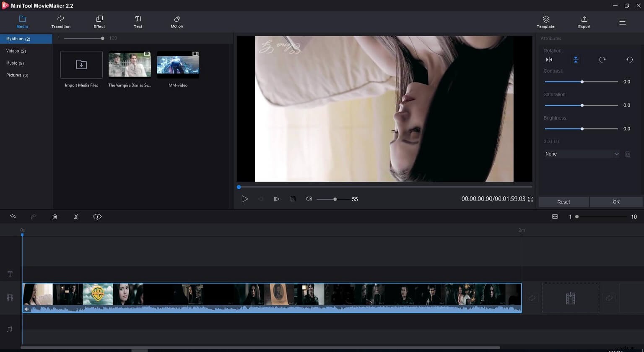
Task: Open the playback speed control icon
Action: tap(97, 216)
